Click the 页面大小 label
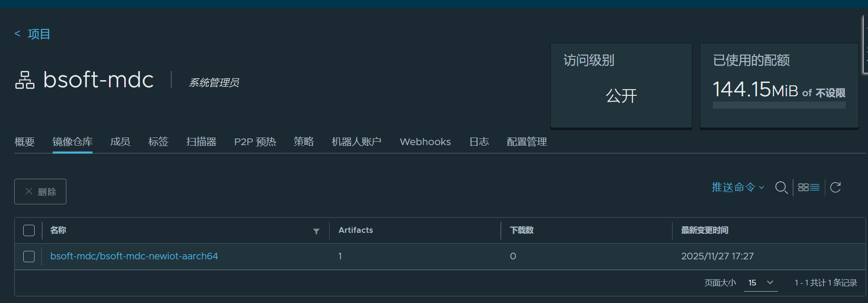The height and width of the screenshot is (303, 868). pyautogui.click(x=720, y=283)
